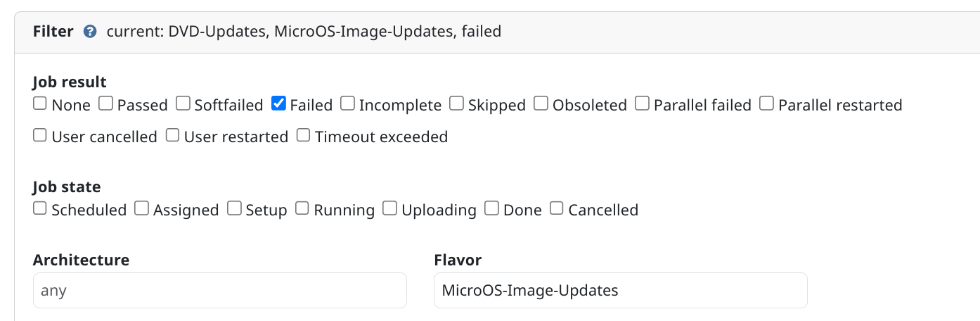The height and width of the screenshot is (321, 980).
Task: Check the Running state checkbox
Action: pyautogui.click(x=302, y=209)
